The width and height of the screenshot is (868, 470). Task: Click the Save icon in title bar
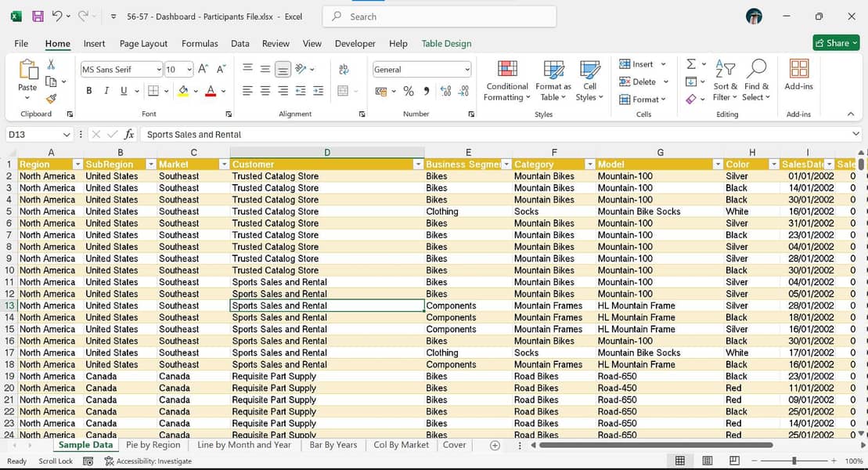(x=38, y=16)
